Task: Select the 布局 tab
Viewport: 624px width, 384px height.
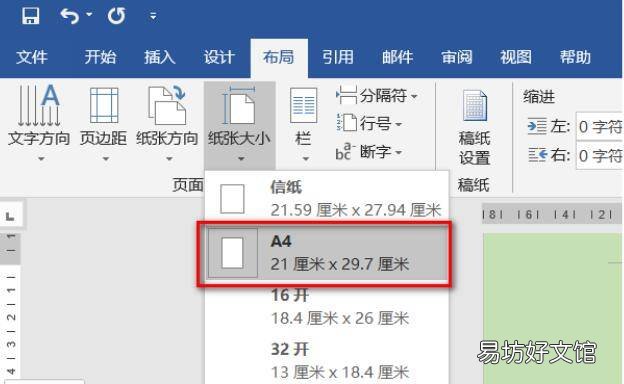Action: pyautogui.click(x=279, y=57)
